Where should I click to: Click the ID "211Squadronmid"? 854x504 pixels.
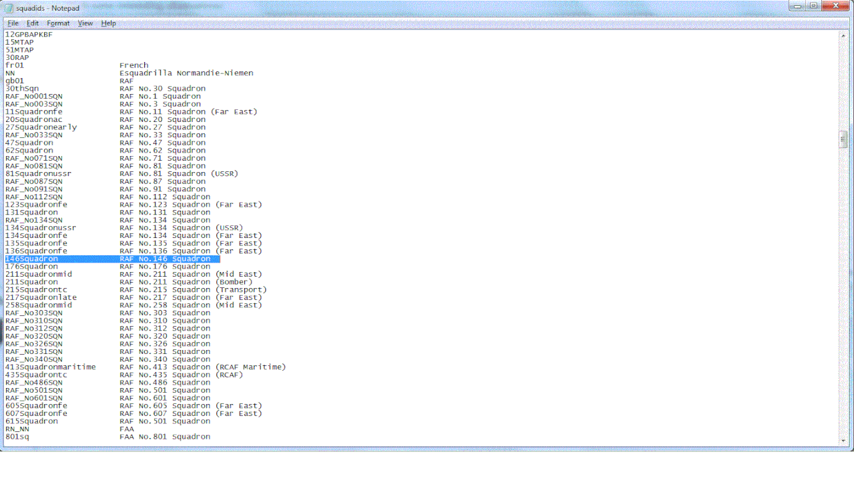39,274
